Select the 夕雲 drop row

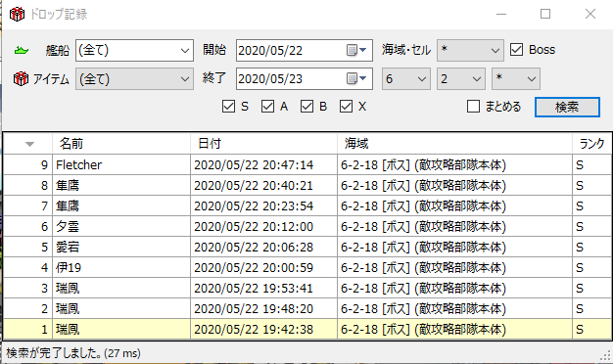[x=307, y=227]
